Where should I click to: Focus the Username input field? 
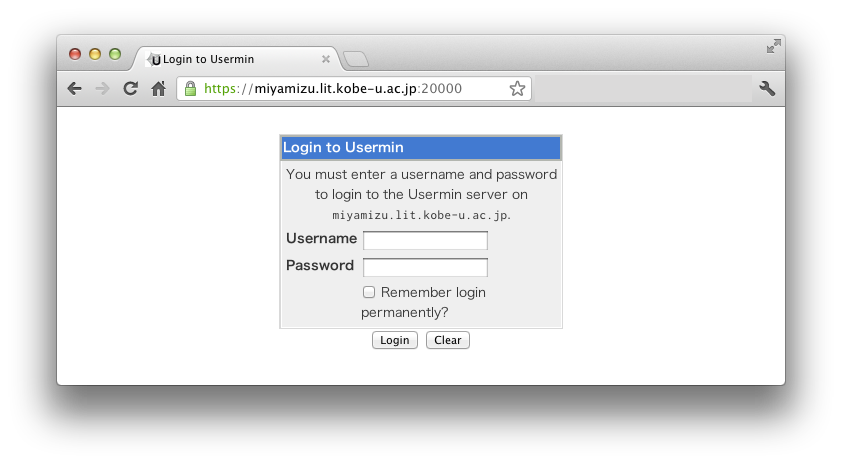point(425,240)
